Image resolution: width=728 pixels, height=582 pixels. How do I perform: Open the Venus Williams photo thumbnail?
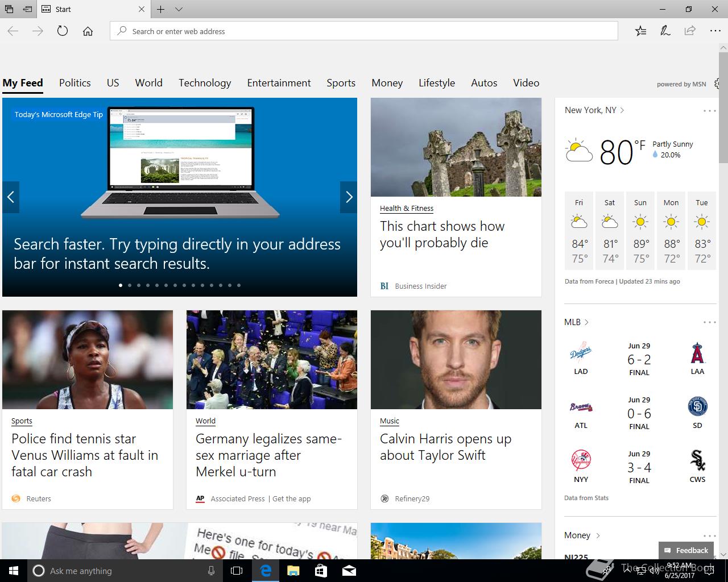[88, 360]
